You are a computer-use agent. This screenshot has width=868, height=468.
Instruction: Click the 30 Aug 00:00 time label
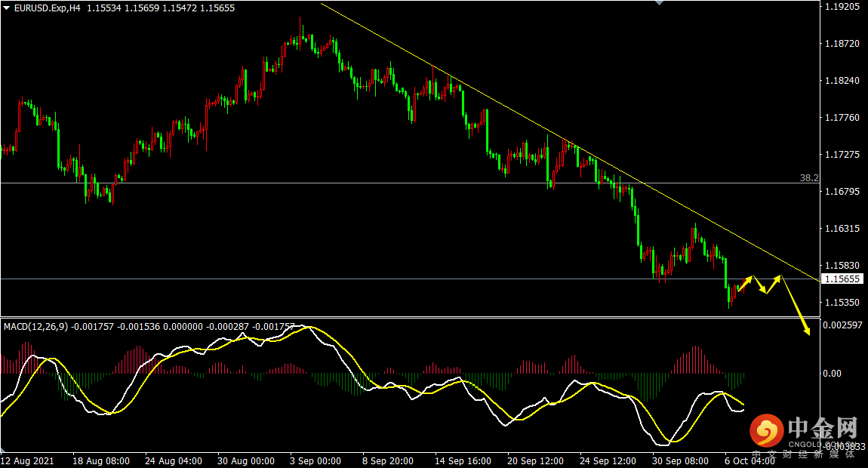(246, 460)
